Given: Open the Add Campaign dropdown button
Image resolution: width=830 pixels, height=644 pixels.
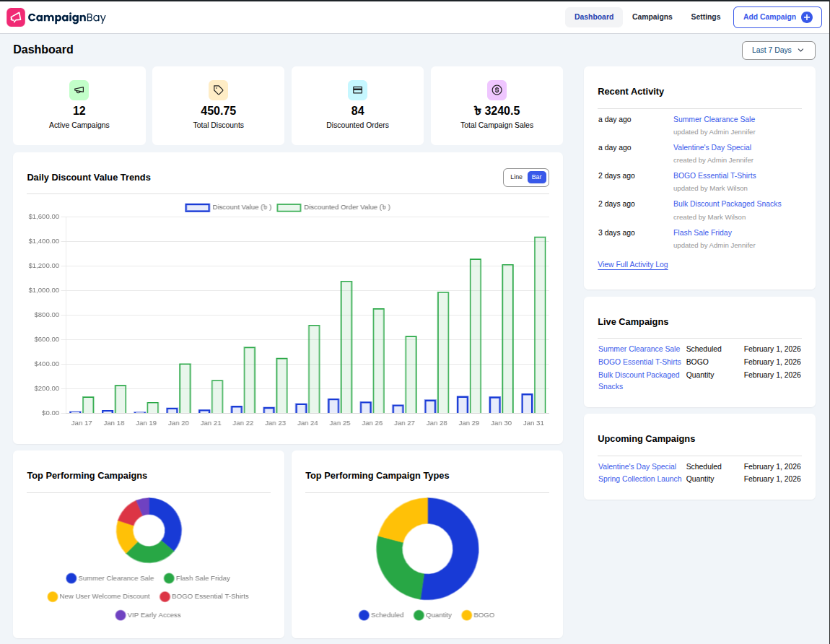Looking at the screenshot, I should [x=777, y=17].
